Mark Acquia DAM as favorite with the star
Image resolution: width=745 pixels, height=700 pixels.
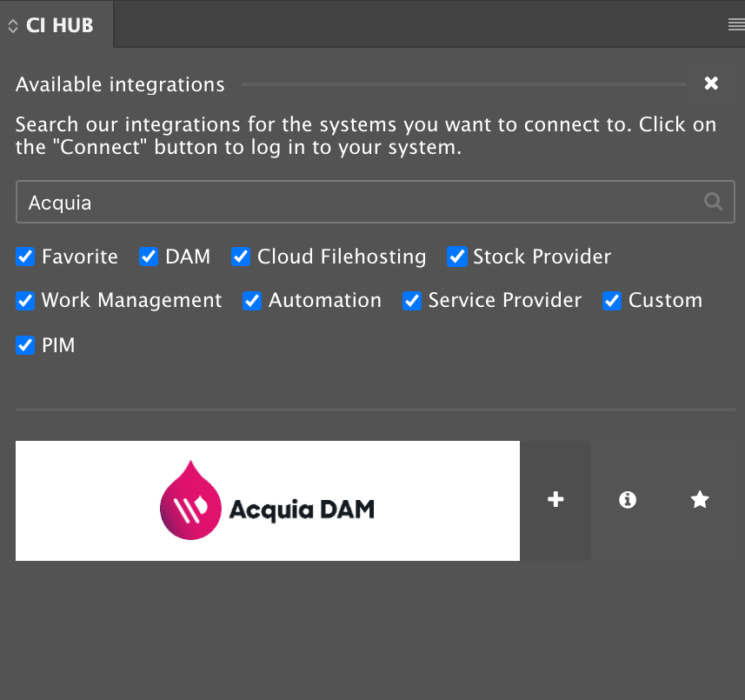700,500
